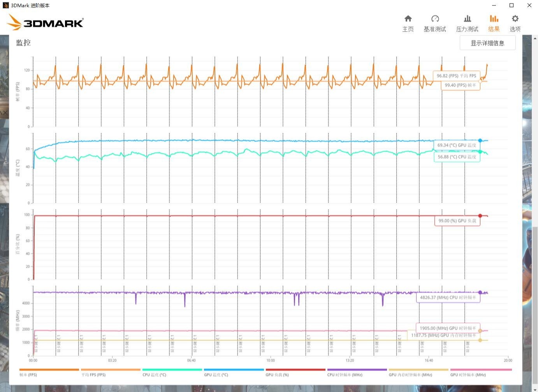Image resolution: width=538 pixels, height=392 pixels.
Task: Click the blue GPU temperature marker dot
Action: pyautogui.click(x=480, y=141)
